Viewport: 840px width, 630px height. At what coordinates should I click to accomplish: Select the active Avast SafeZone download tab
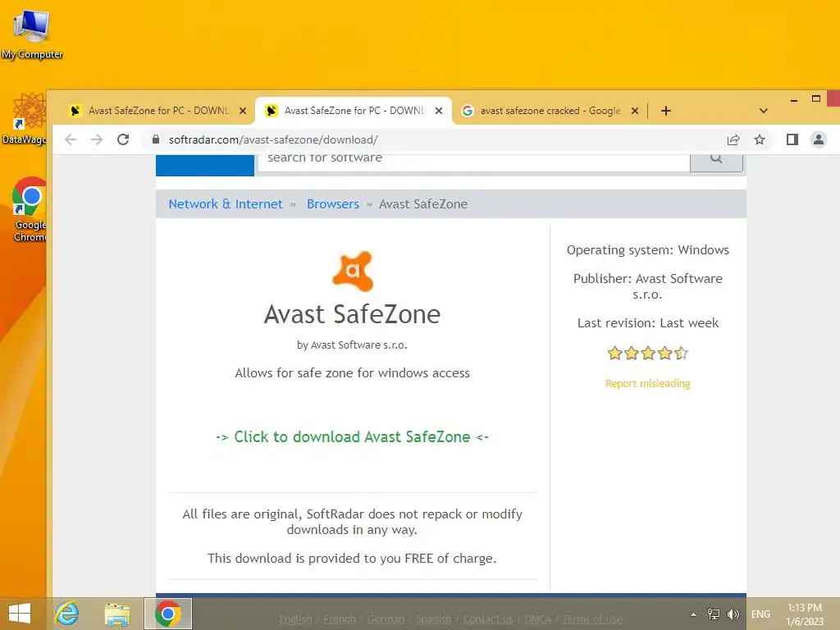[354, 111]
